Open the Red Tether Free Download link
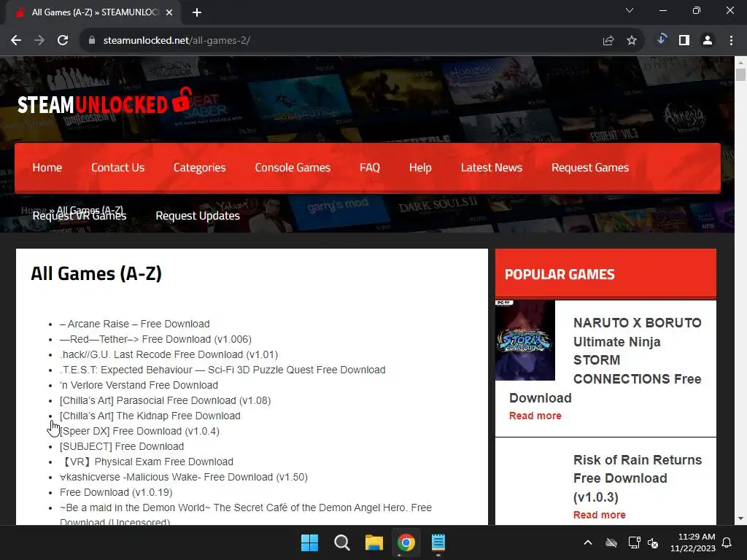The width and height of the screenshot is (747, 560). coord(156,339)
